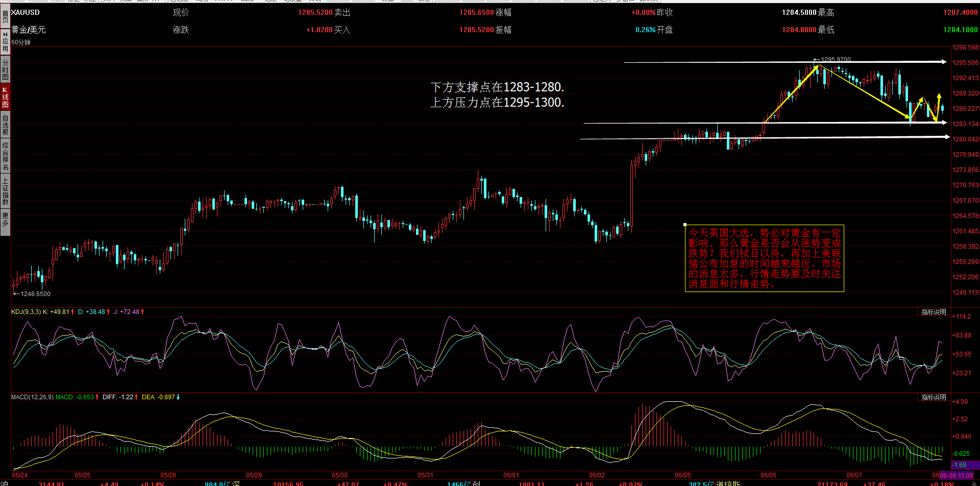
Task: Open 综合排名 ranking tab
Action: pyautogui.click(x=5, y=156)
